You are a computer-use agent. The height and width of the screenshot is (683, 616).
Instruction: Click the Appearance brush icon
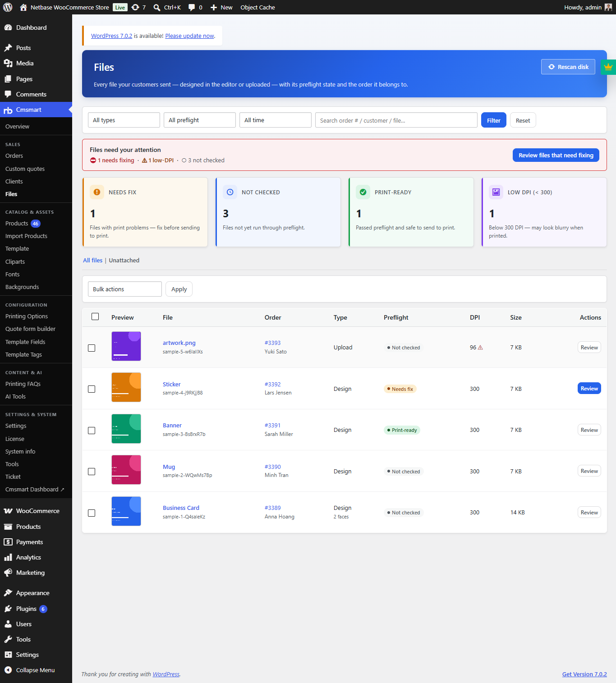pos(8,593)
